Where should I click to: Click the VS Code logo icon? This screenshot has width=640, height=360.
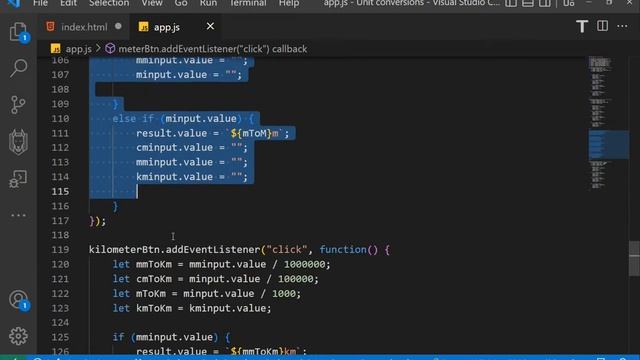14,3
